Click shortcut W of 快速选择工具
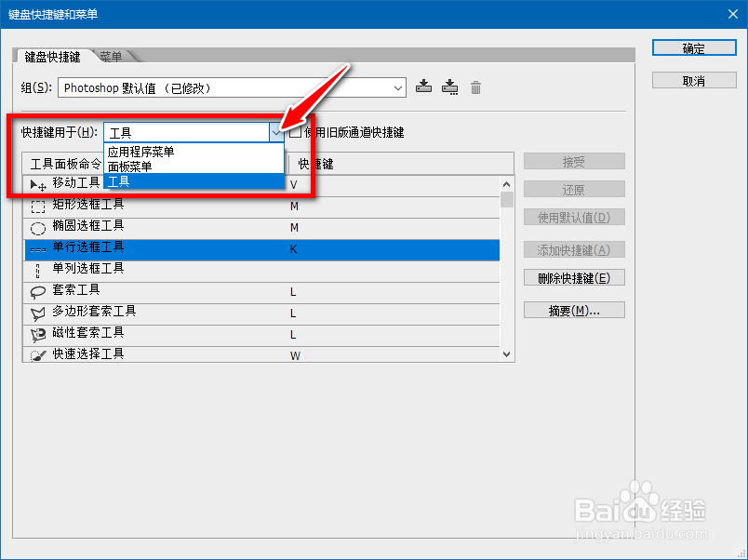This screenshot has width=748, height=560. 295,356
